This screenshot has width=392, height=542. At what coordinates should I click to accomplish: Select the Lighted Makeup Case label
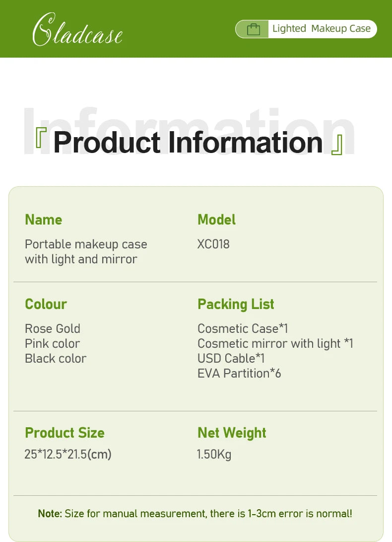click(x=321, y=29)
